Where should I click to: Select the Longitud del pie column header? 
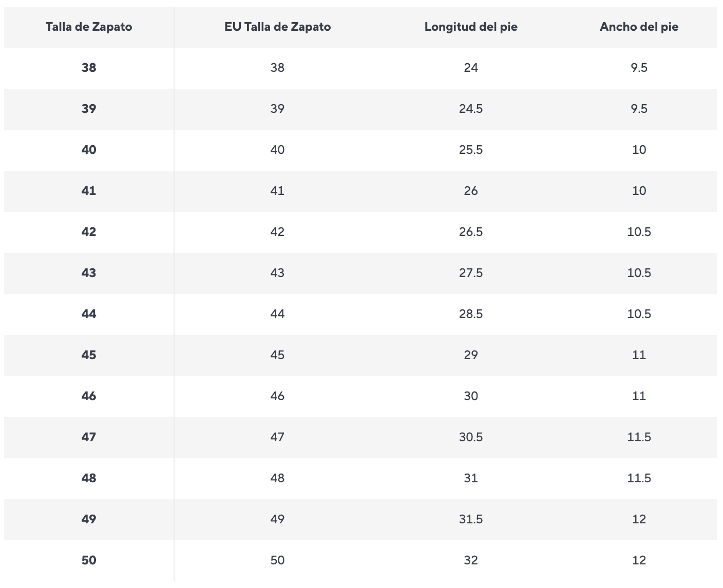pos(471,27)
